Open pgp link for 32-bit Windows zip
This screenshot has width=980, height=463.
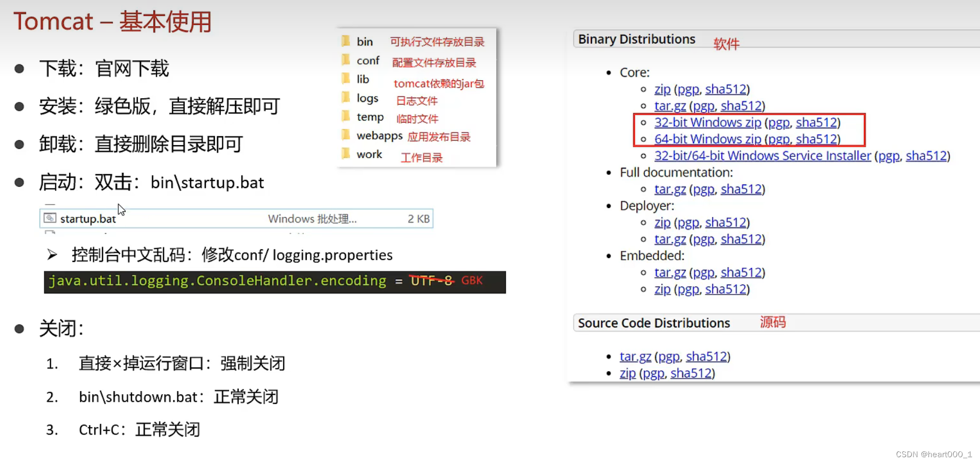(779, 122)
